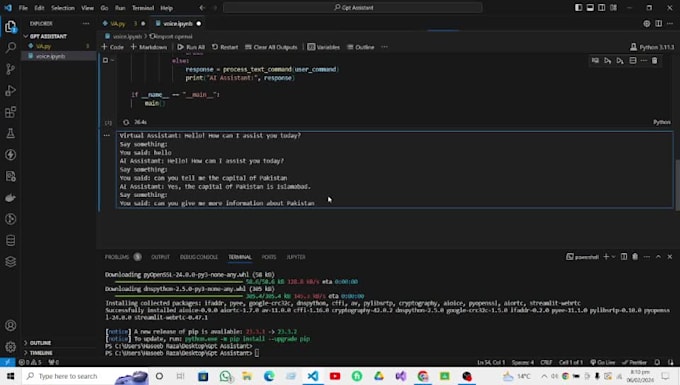Open the notifications bell in status bar
The height and width of the screenshot is (385, 680).
pyautogui.click(x=657, y=362)
